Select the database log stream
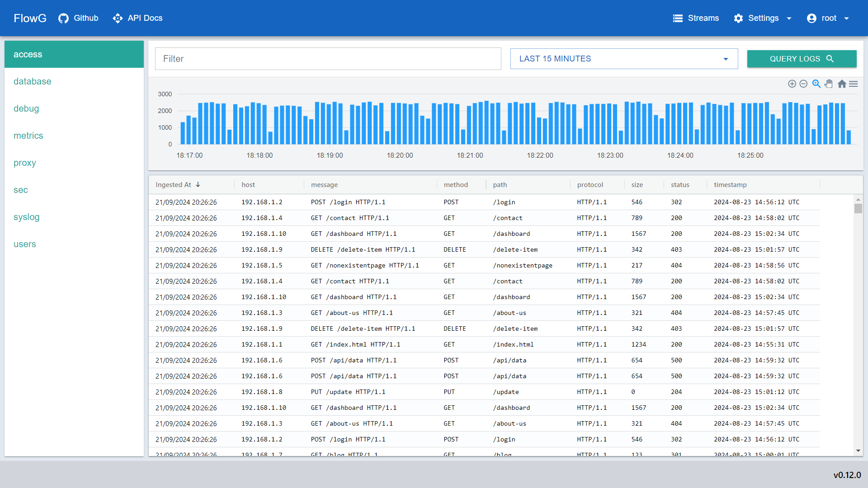The image size is (868, 488). point(32,82)
